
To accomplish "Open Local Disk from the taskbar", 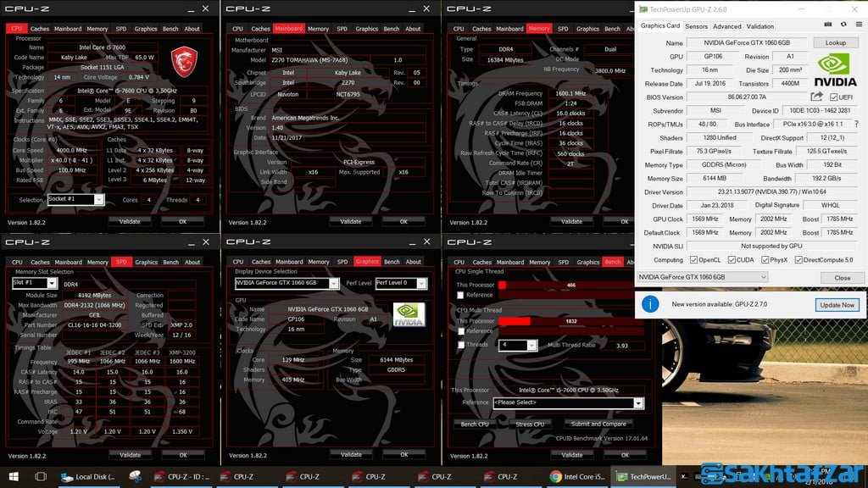I will coord(88,476).
